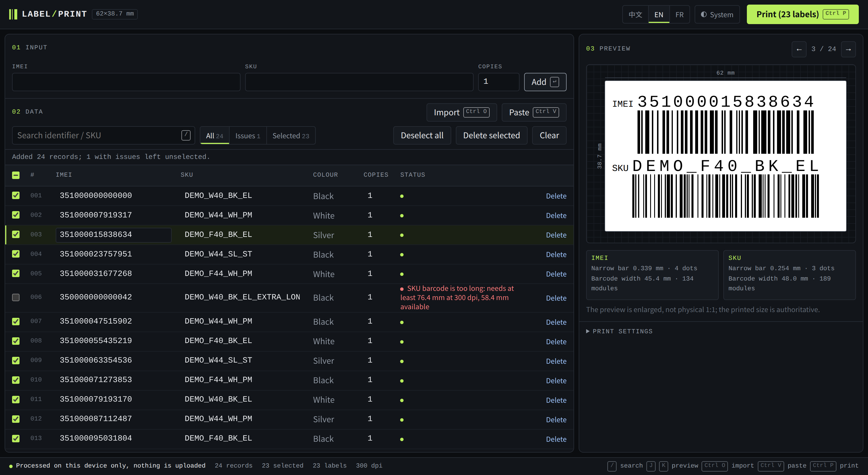Check the row 006 checkbox
The width and height of the screenshot is (868, 475).
[x=16, y=297]
